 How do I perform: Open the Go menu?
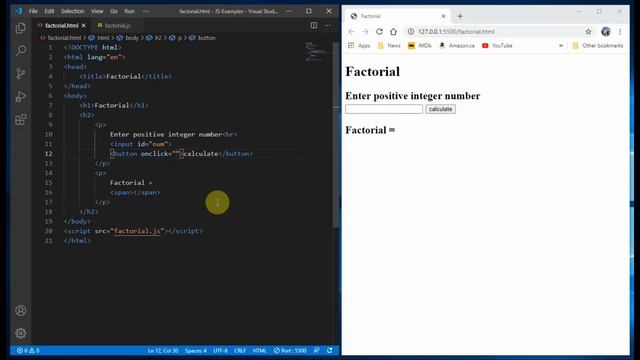[114, 11]
